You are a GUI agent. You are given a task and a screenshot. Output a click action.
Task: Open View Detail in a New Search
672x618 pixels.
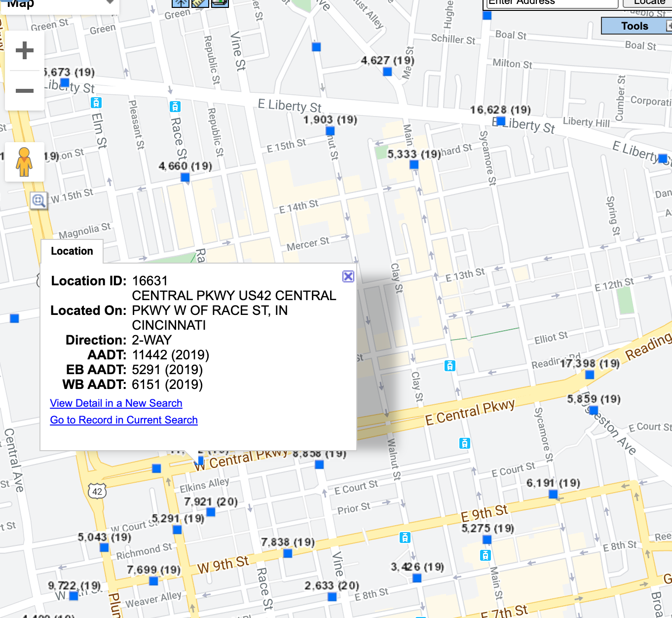tap(116, 403)
